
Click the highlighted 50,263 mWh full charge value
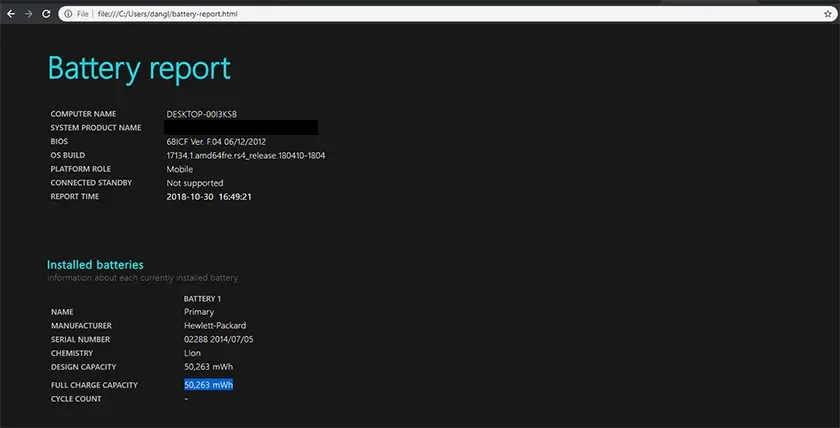coord(208,385)
